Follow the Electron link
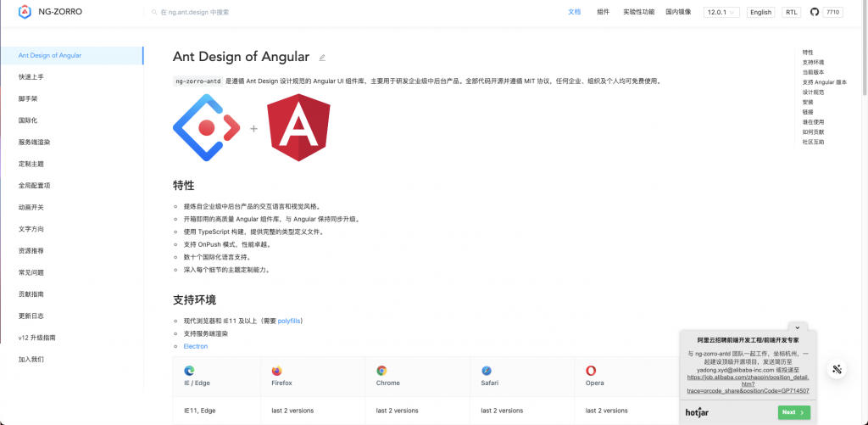 click(x=196, y=346)
